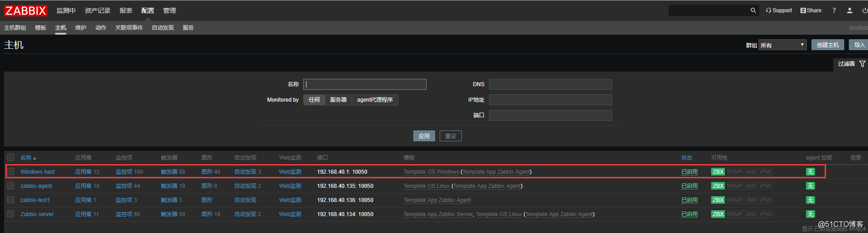
Task: Click the ZABBIX logo
Action: click(x=26, y=10)
